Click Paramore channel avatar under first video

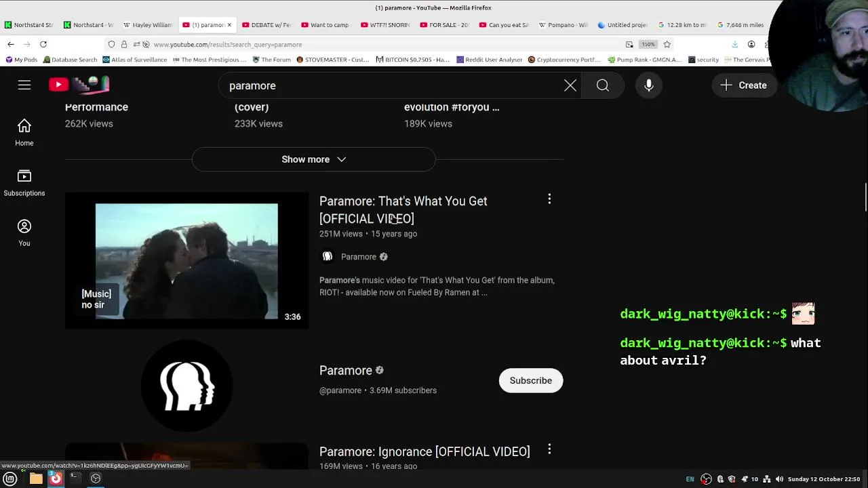[328, 256]
